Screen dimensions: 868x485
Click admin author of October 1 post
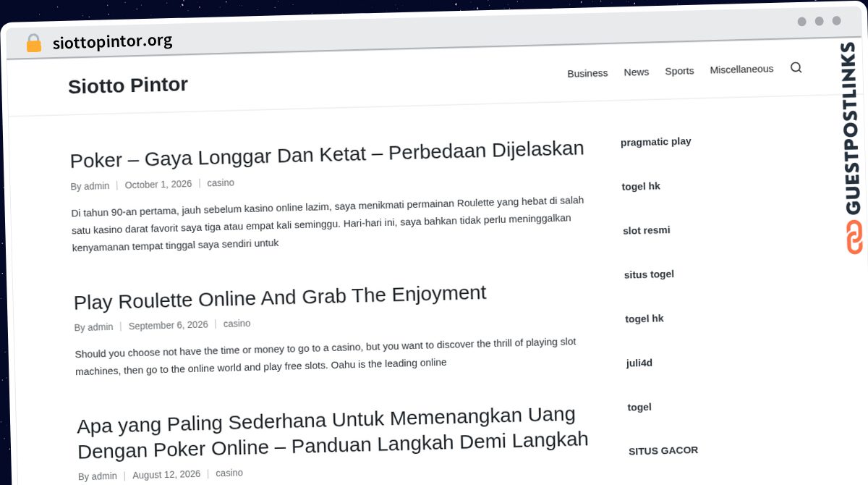[96, 186]
